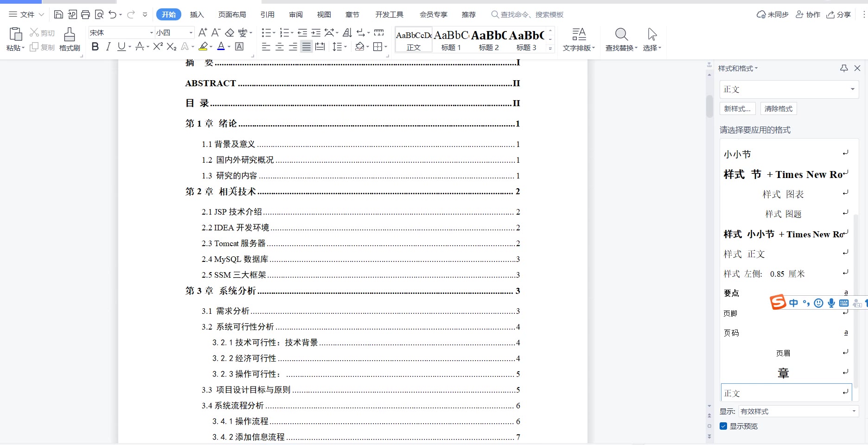Click the 清除格式 button
The image size is (868, 445).
778,108
